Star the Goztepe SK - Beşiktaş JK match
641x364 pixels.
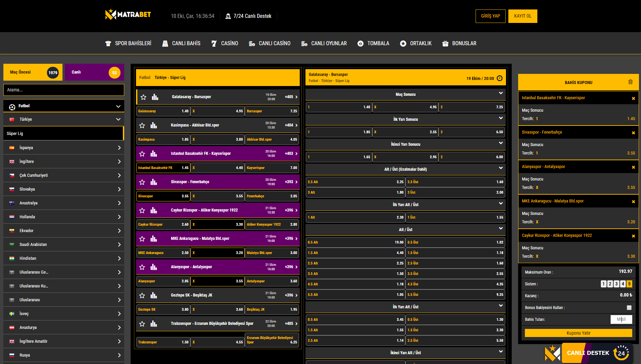click(142, 296)
